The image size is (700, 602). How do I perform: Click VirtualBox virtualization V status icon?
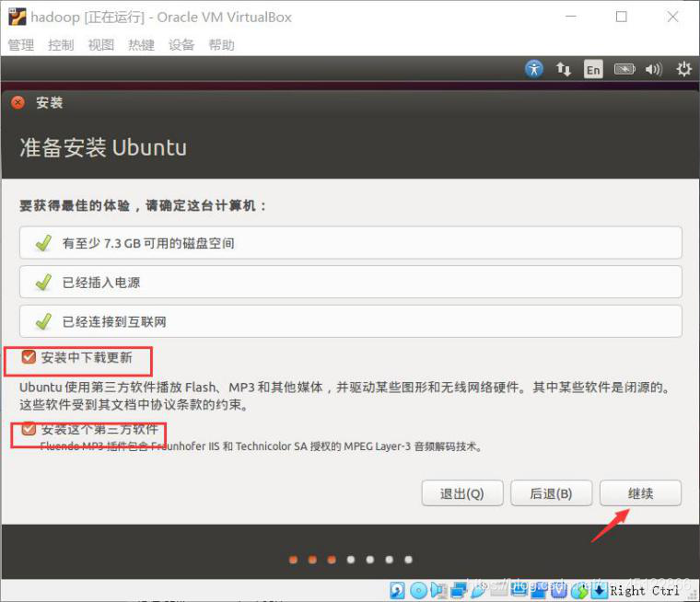pyautogui.click(x=559, y=590)
